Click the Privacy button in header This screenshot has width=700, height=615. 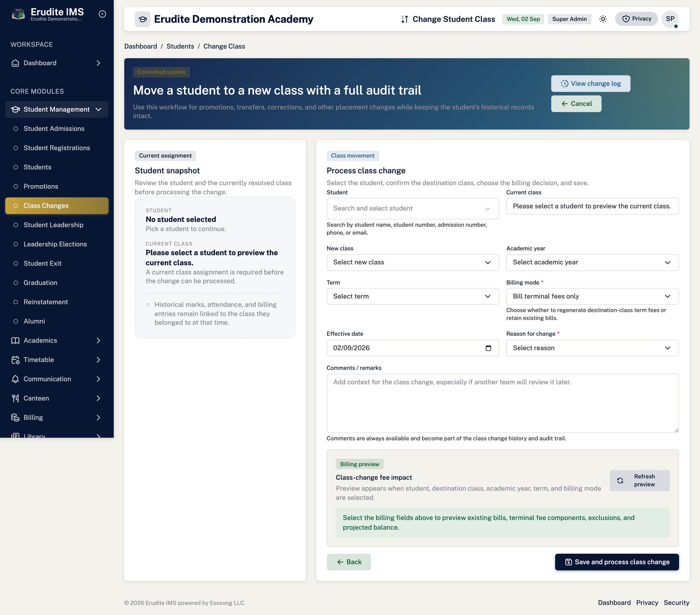(636, 19)
